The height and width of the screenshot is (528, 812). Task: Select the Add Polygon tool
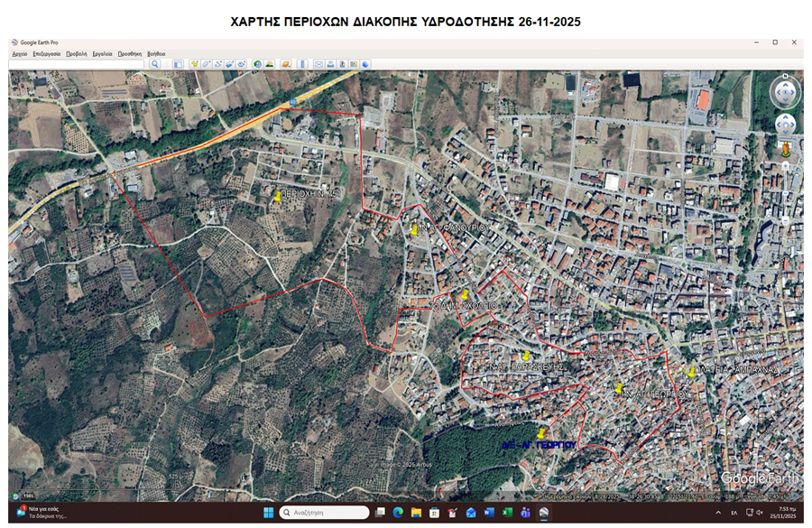(x=206, y=64)
